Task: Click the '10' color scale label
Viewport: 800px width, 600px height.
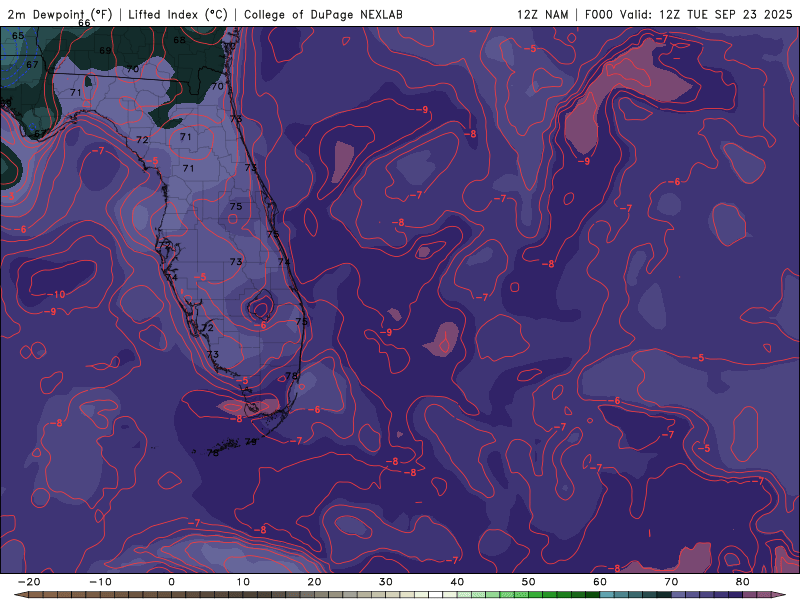Action: (x=243, y=582)
